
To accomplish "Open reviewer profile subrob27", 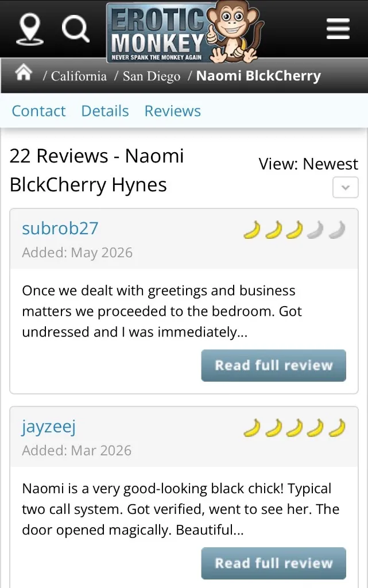I will [x=60, y=229].
